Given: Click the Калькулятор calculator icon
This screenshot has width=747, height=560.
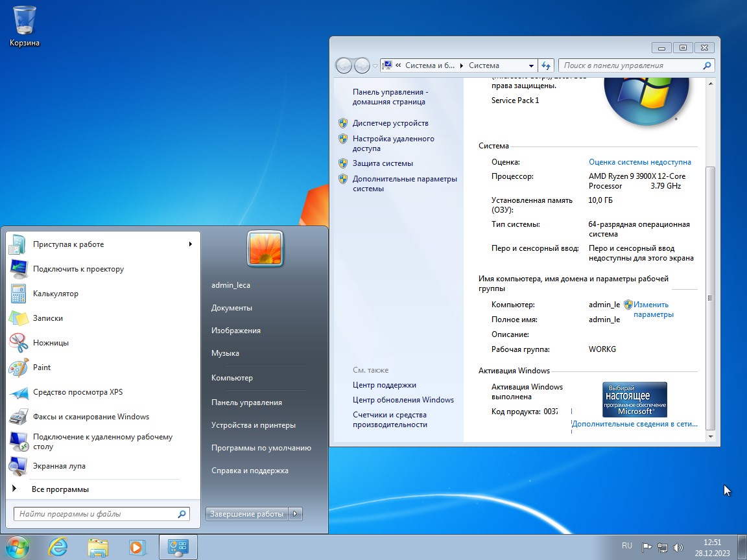Looking at the screenshot, I should coord(18,294).
